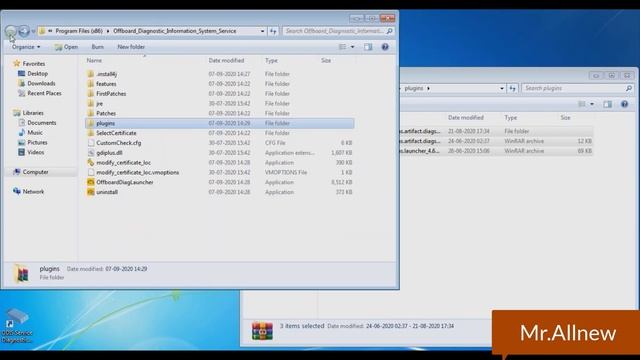Open recent locations dropdown beside navigation arrows
The image size is (640, 360).
click(33, 31)
